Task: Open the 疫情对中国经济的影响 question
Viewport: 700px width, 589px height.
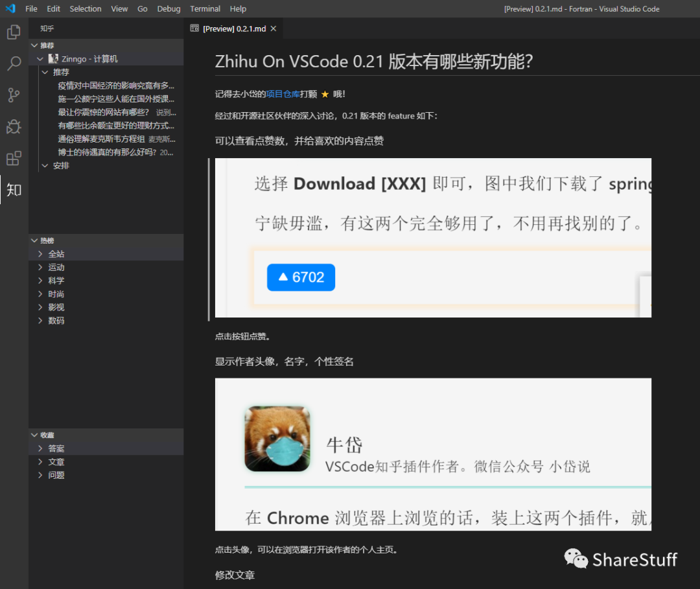Action: [x=106, y=86]
